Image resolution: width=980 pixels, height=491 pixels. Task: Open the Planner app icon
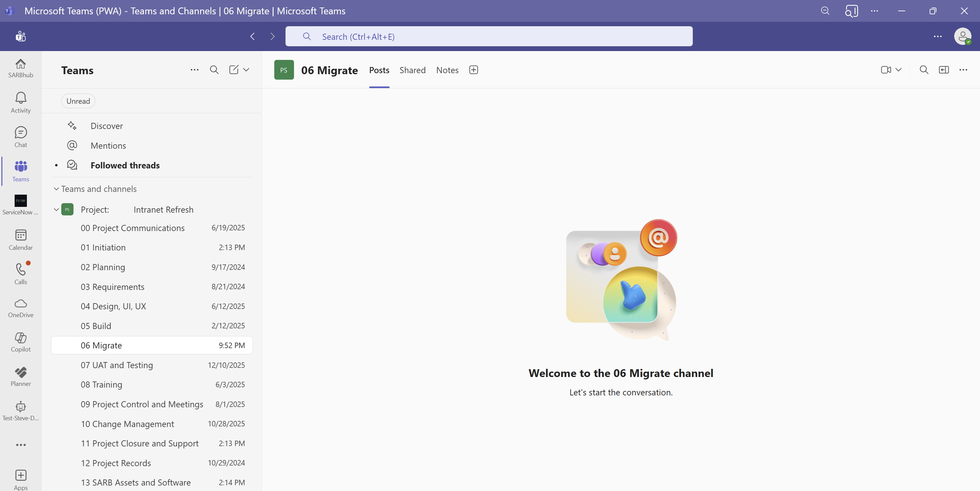coord(20,376)
